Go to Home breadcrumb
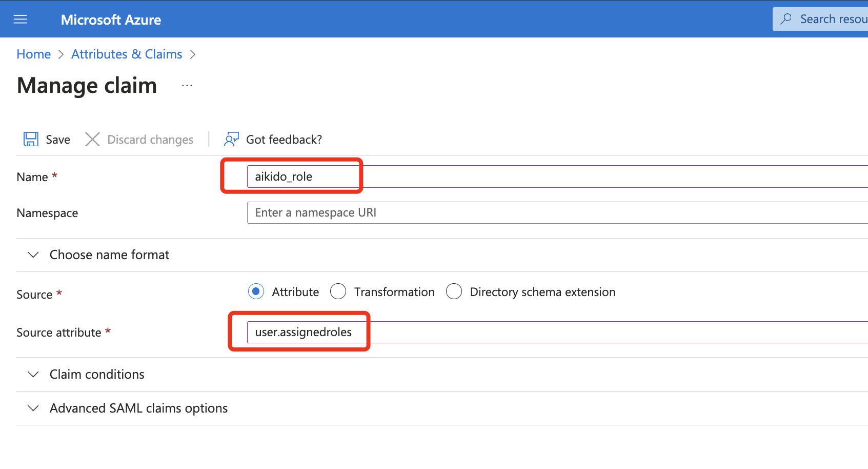The image size is (868, 469). (x=34, y=54)
